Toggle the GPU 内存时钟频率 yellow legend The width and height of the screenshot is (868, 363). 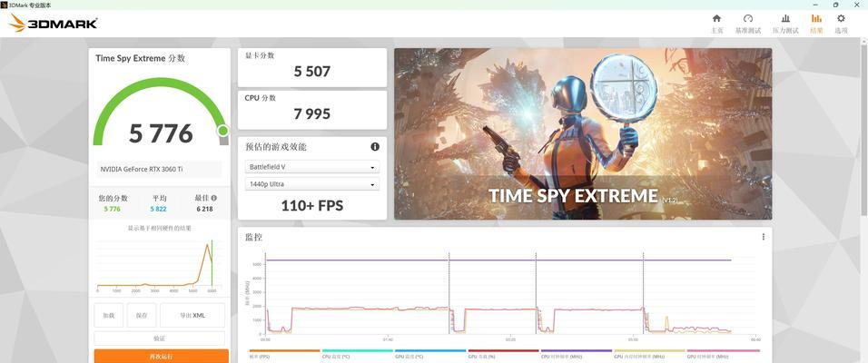[649, 353]
